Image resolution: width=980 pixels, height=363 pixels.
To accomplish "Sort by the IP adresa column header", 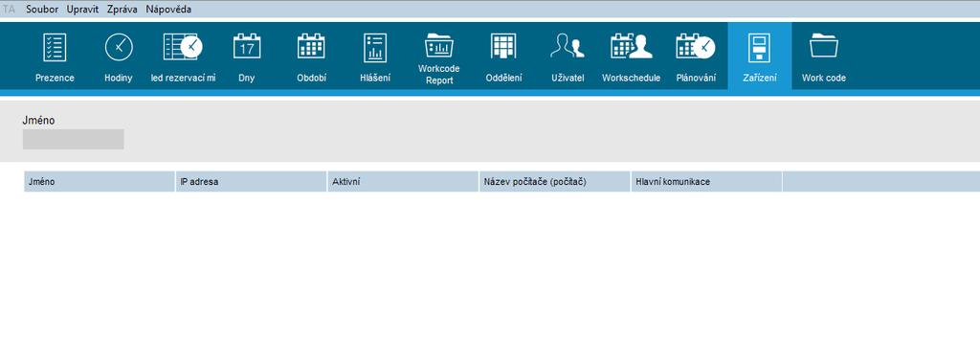I will [x=252, y=182].
